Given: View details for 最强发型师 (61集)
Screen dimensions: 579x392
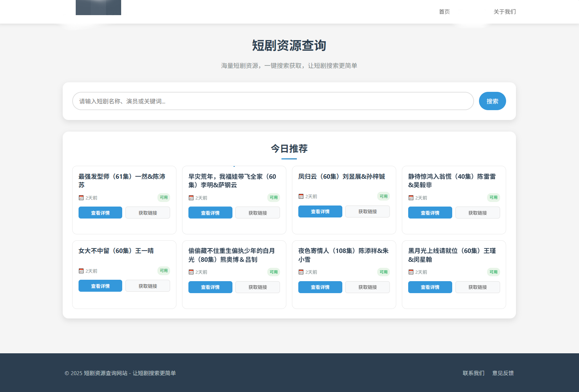Looking at the screenshot, I should pyautogui.click(x=100, y=213).
